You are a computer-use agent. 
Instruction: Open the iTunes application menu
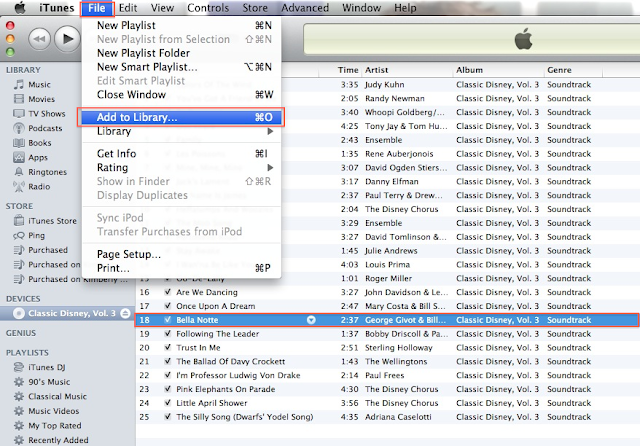point(57,8)
